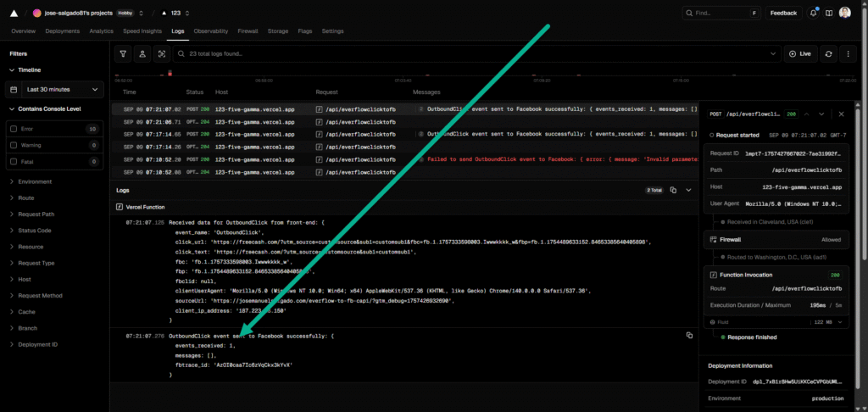Switch to the Deployments tab
This screenshot has width=868, height=412.
click(63, 31)
